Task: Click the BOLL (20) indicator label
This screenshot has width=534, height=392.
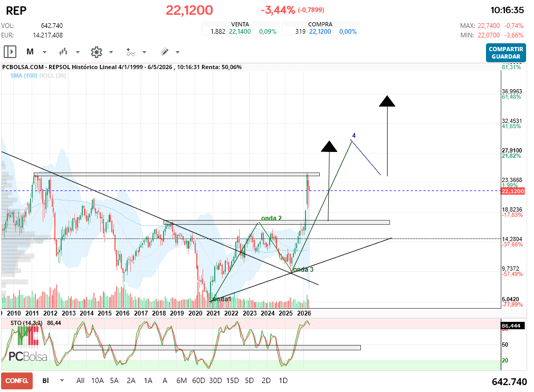Action: (53, 75)
